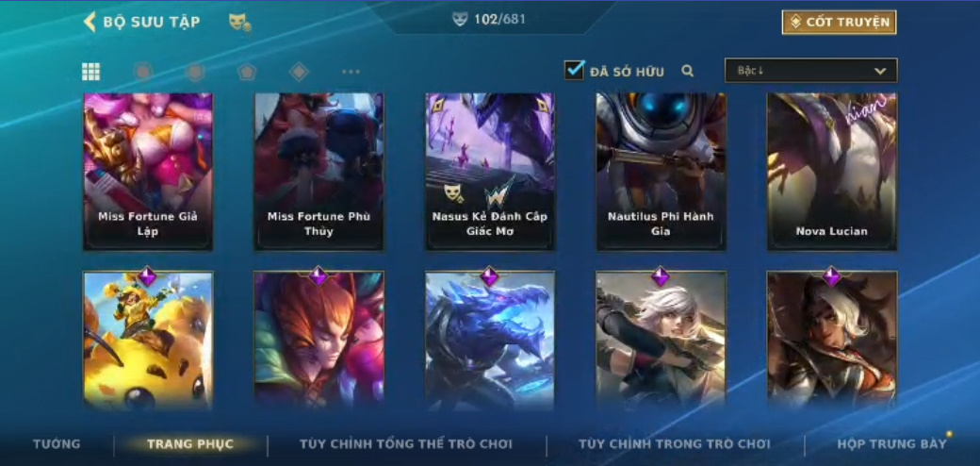Filter skins by pentagon rarity icon
The height and width of the screenshot is (466, 980).
(x=247, y=72)
